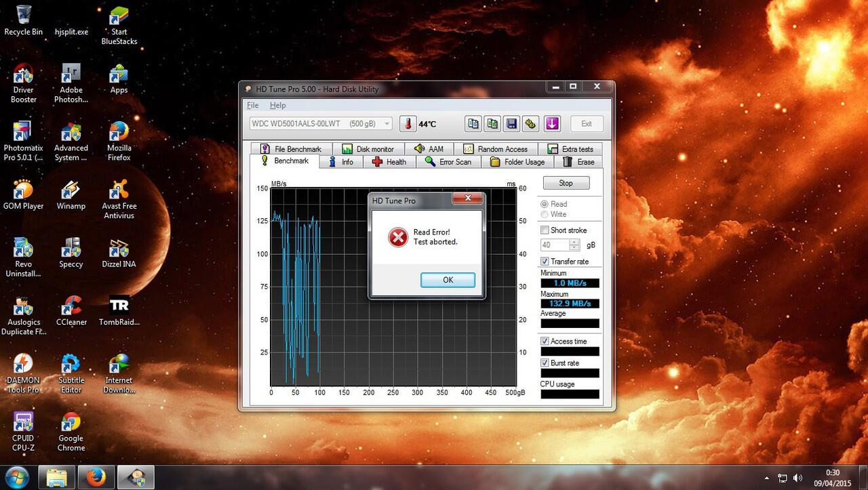Select the Revo Uninstaller desktop icon

click(24, 258)
